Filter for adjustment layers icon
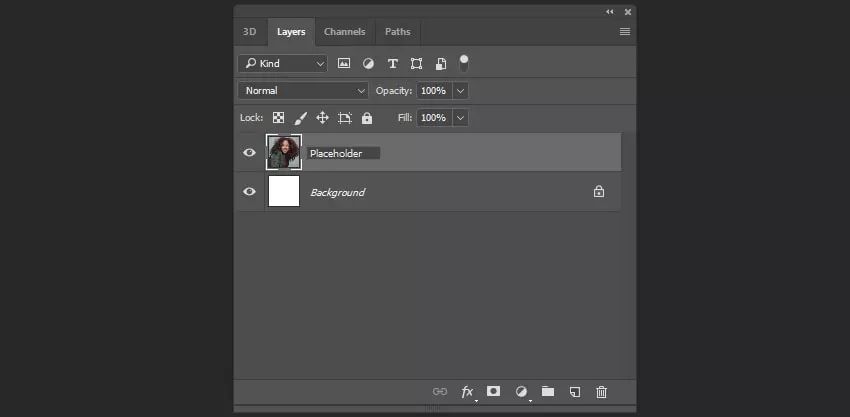This screenshot has width=850, height=417. [x=368, y=63]
